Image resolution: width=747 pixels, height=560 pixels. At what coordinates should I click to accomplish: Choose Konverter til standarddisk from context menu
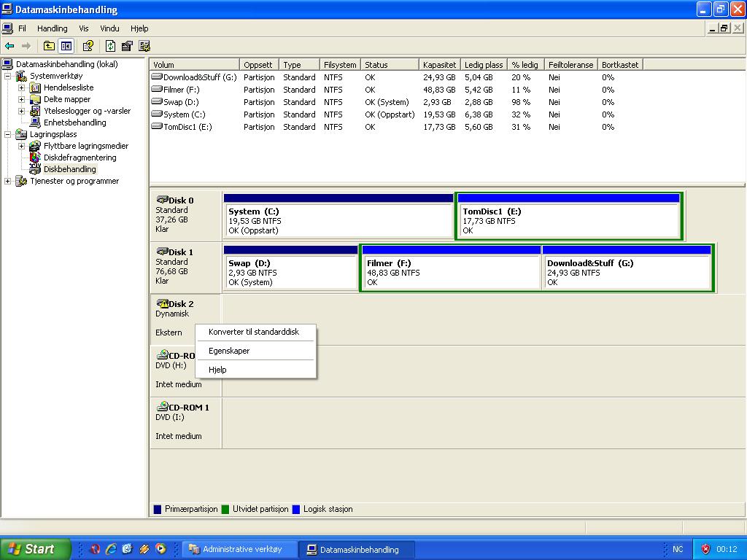[254, 332]
